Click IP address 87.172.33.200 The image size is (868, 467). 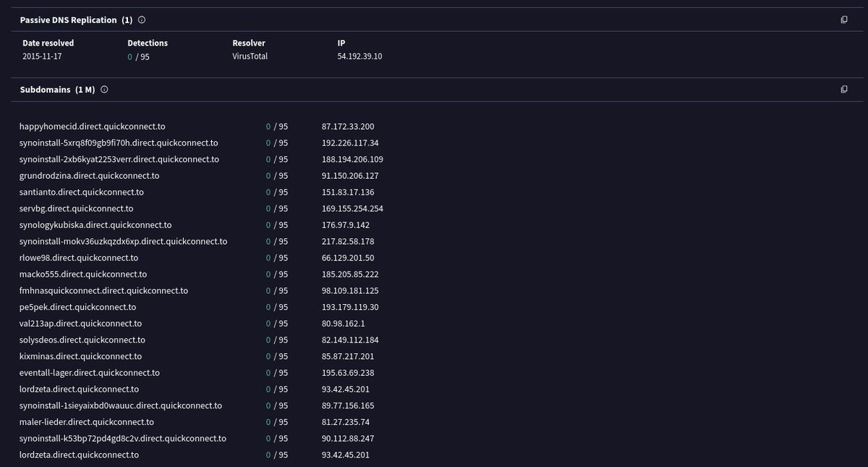348,126
